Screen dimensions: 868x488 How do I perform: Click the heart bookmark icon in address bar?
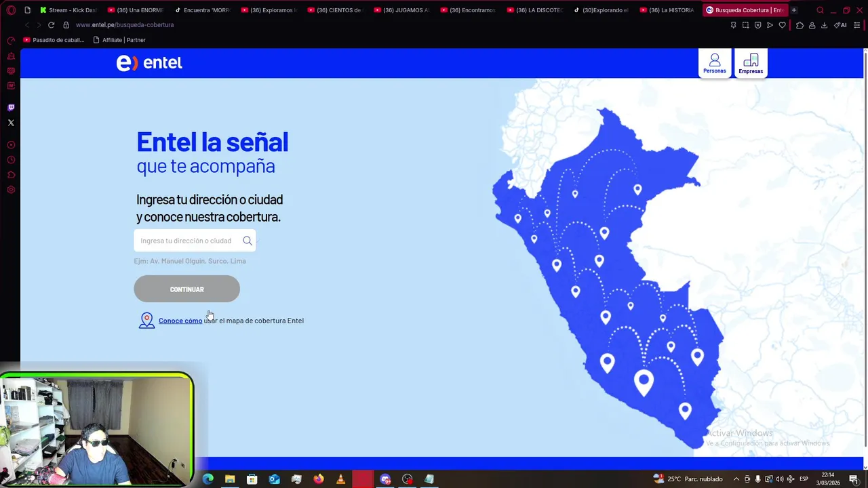782,25
